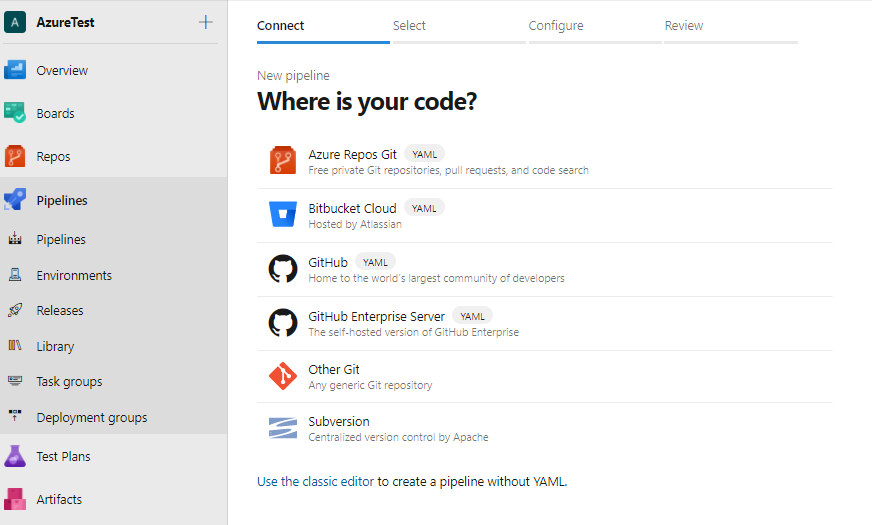The width and height of the screenshot is (872, 525).
Task: Choose GitHub Enterprise Server option
Action: pyautogui.click(x=377, y=317)
